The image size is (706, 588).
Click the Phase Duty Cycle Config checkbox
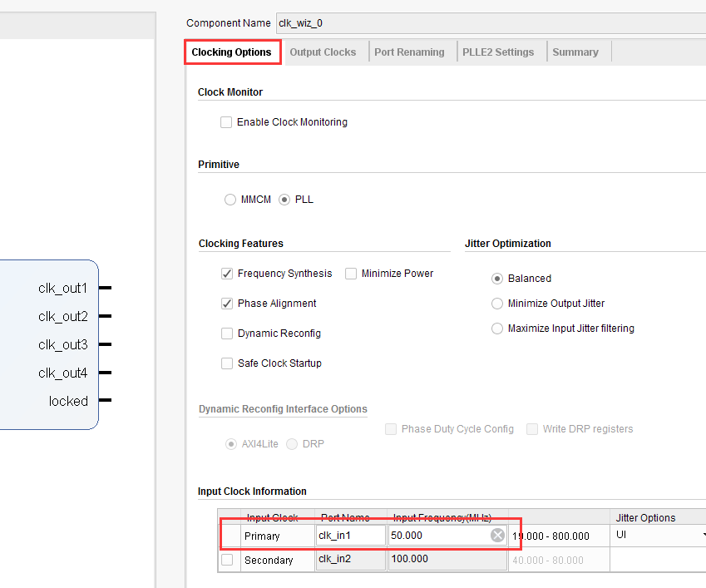click(391, 429)
